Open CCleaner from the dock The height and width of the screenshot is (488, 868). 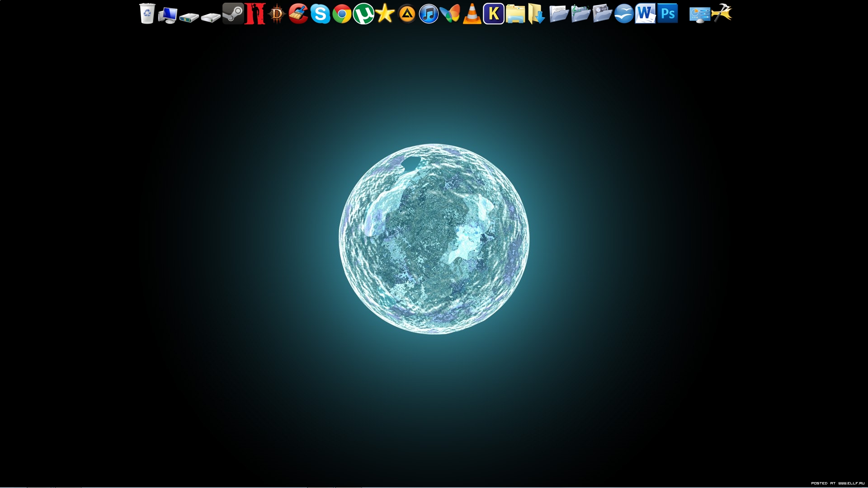pyautogui.click(x=298, y=14)
